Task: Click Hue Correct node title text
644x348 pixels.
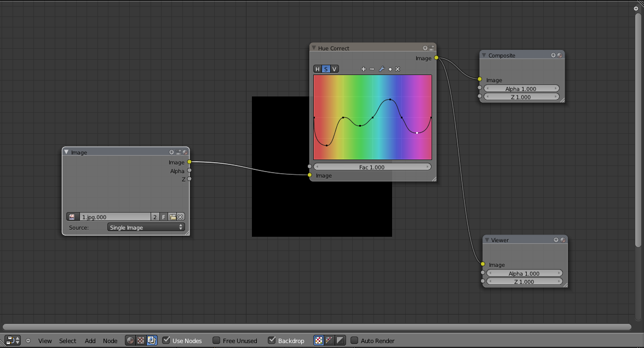Action: 334,48
